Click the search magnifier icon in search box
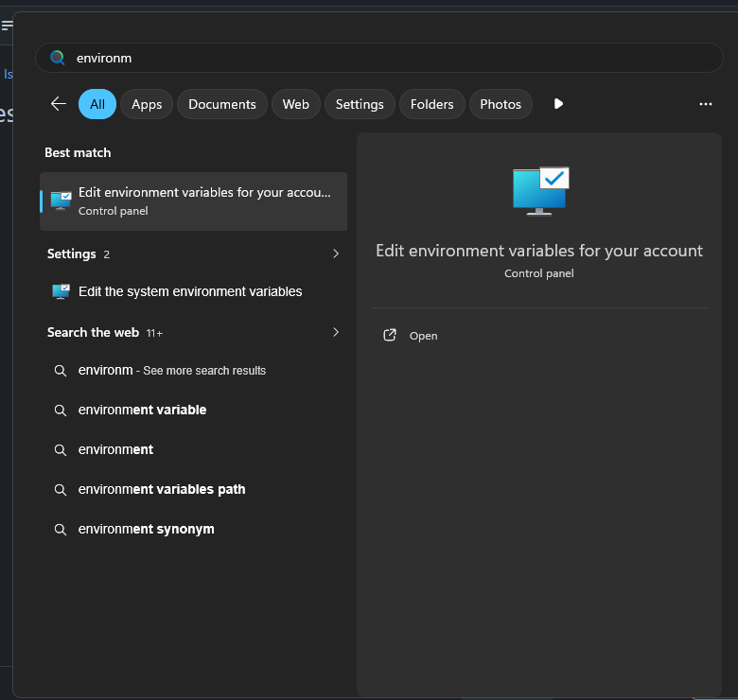The height and width of the screenshot is (700, 738). tap(58, 58)
